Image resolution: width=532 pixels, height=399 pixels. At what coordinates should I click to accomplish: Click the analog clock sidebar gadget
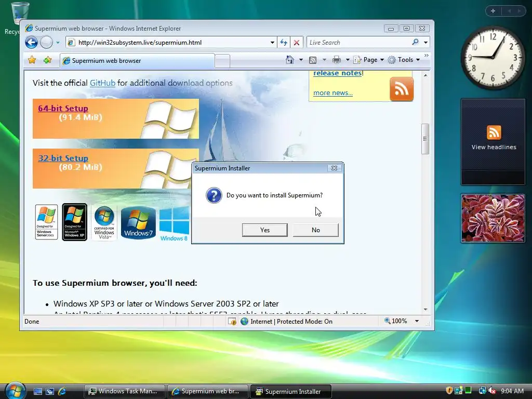(x=493, y=58)
